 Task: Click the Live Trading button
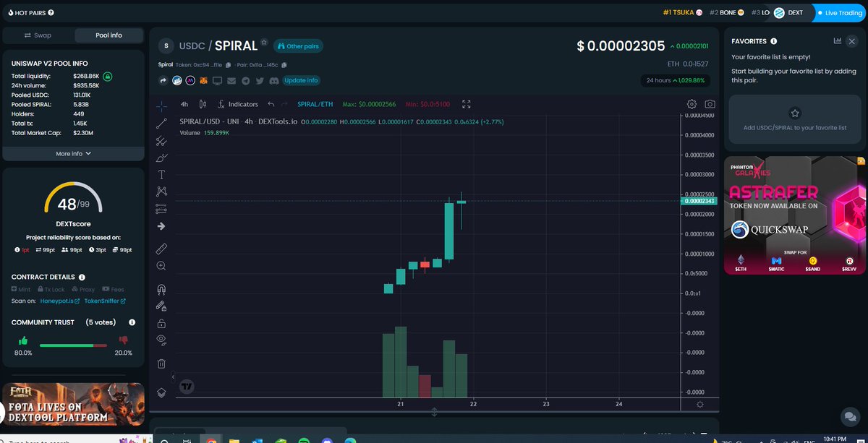pyautogui.click(x=839, y=13)
